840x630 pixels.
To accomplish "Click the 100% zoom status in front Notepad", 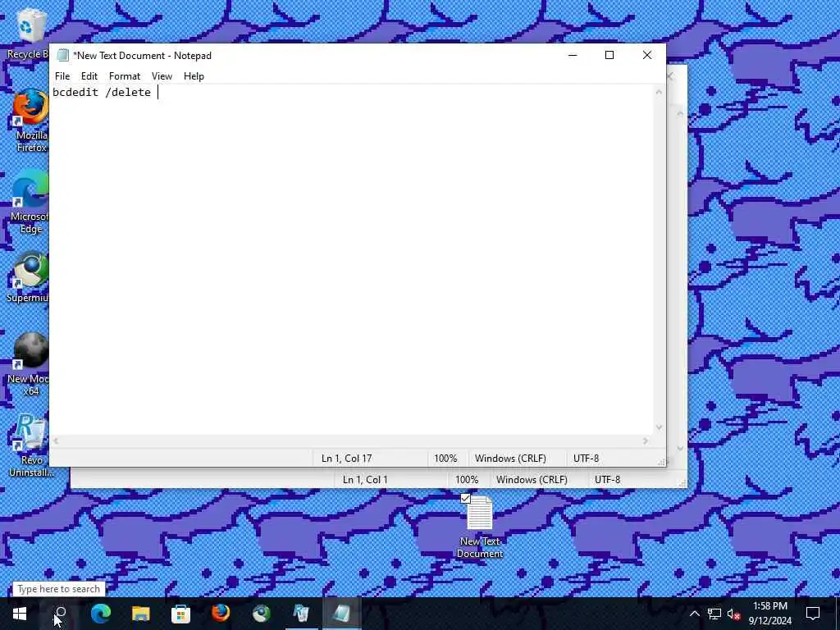I will point(445,458).
